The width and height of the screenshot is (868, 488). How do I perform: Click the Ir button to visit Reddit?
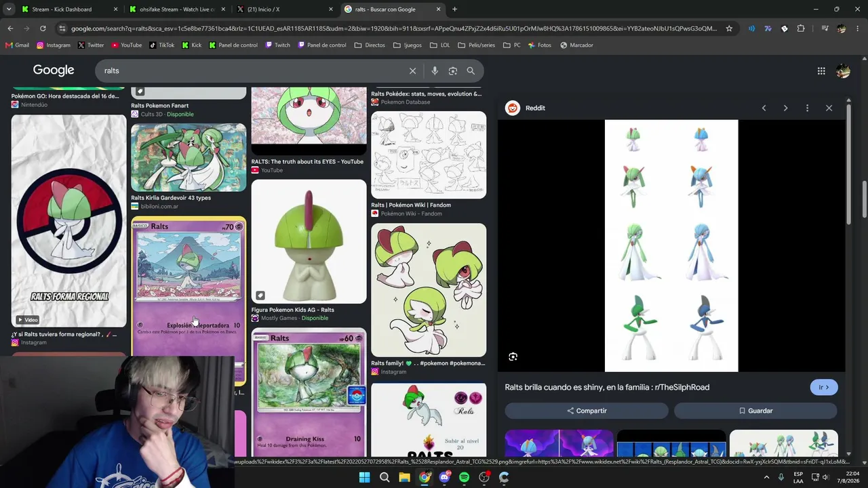(x=824, y=388)
